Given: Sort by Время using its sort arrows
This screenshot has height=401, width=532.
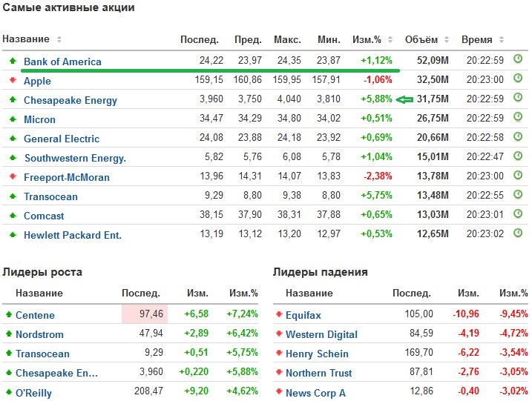Looking at the screenshot, I should pyautogui.click(x=501, y=39).
